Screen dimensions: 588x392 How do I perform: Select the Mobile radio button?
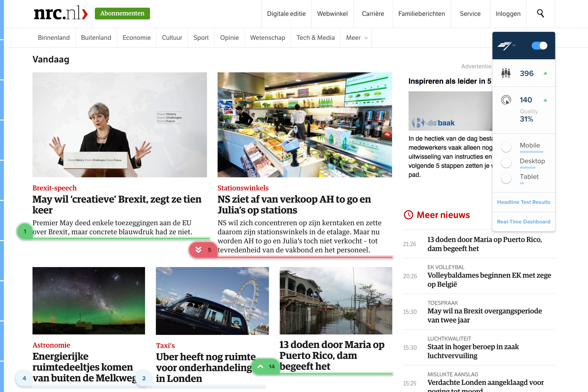[x=506, y=147]
